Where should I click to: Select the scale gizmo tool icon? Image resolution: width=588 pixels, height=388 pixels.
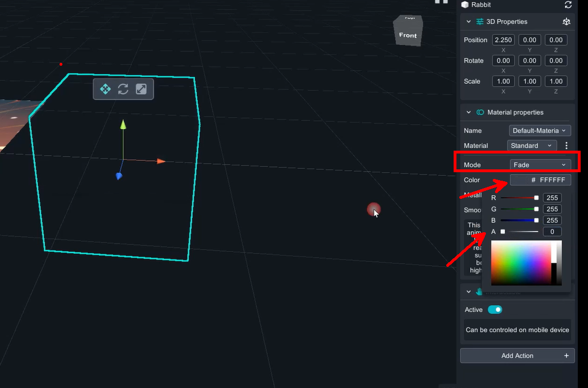click(x=141, y=89)
